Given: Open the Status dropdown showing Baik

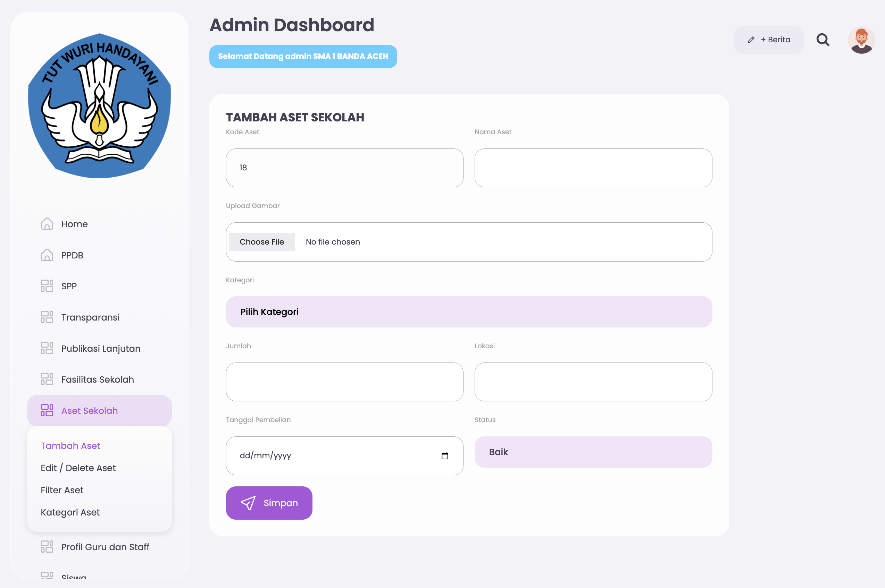Looking at the screenshot, I should click(593, 452).
